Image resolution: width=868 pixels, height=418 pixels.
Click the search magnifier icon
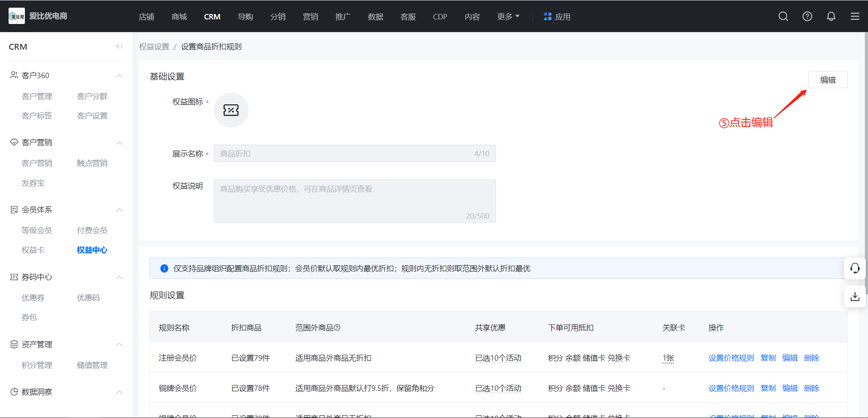783,16
